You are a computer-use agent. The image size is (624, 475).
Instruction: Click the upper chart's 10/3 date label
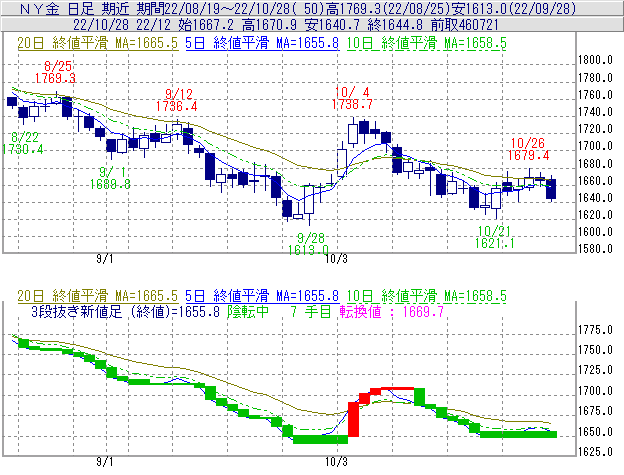coord(336,259)
